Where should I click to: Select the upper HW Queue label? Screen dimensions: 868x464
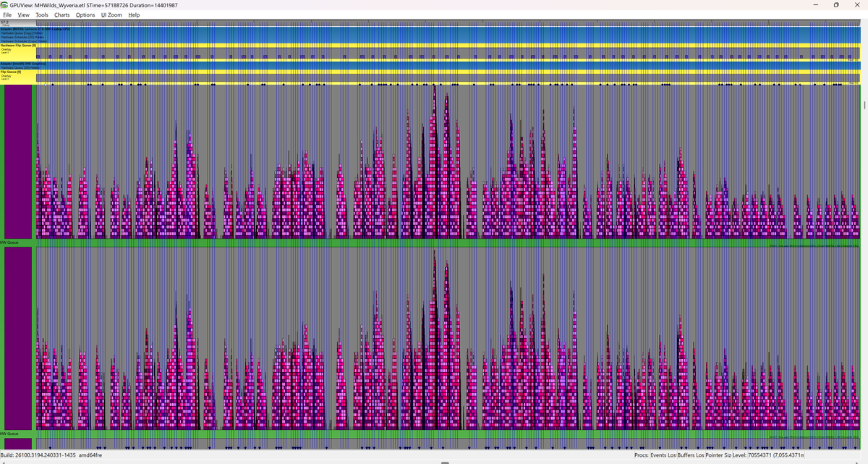pyautogui.click(x=9, y=242)
